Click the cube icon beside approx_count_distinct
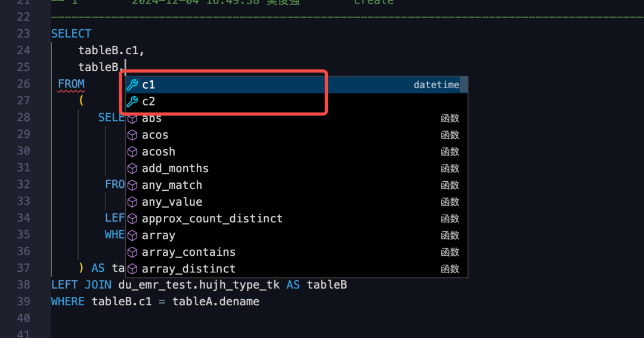 [132, 219]
